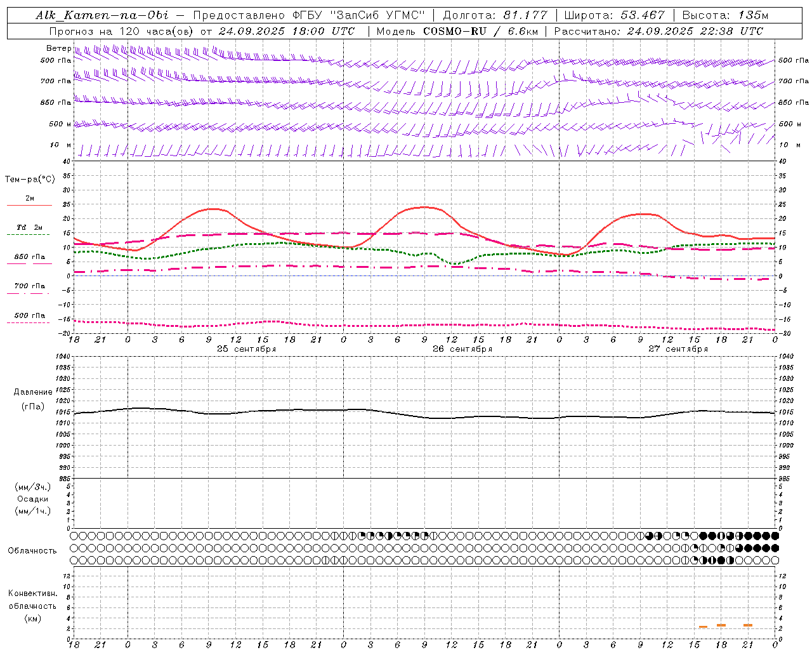Click the 25 сентября date label

coord(247,349)
